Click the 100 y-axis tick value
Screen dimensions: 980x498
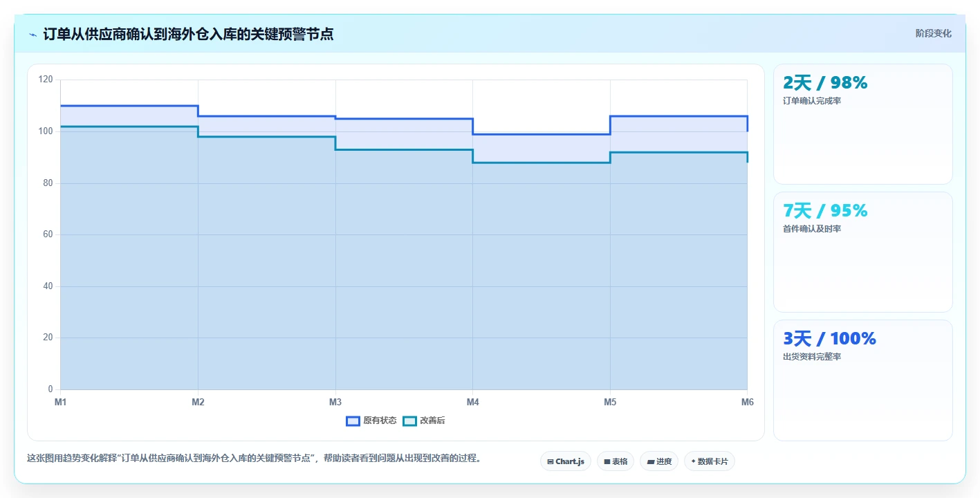click(x=46, y=131)
